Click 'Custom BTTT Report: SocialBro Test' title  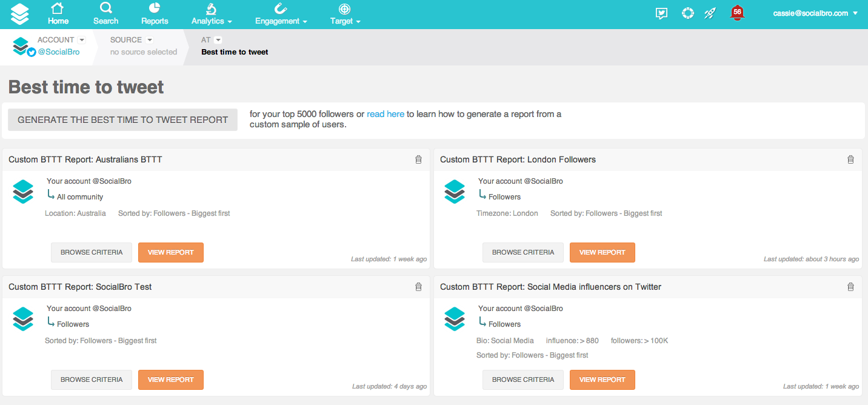coord(80,287)
